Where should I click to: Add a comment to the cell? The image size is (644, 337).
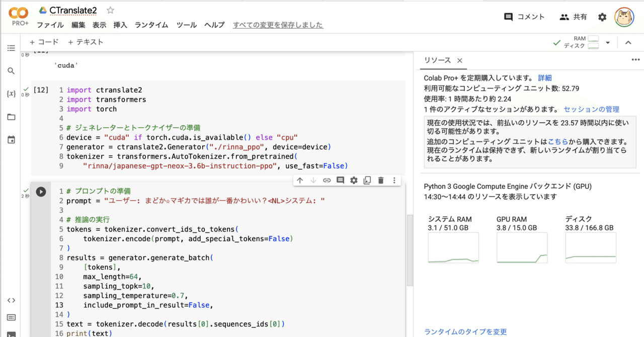point(340,180)
